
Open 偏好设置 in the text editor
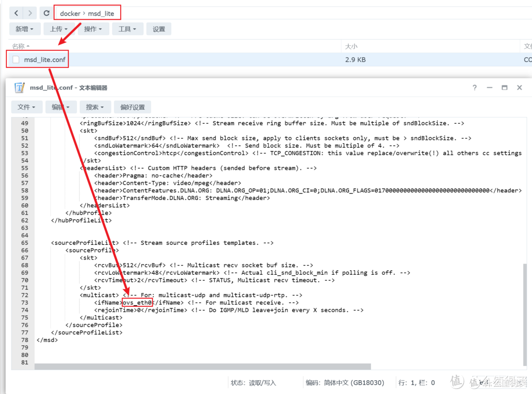(132, 107)
